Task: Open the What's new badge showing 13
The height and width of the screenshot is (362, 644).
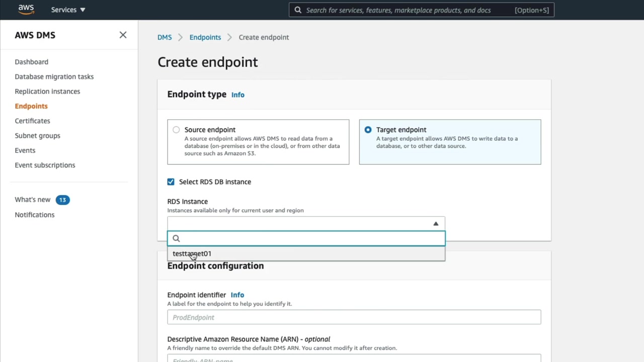Action: point(62,200)
